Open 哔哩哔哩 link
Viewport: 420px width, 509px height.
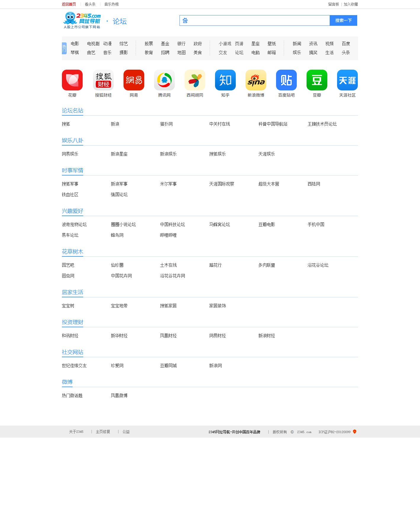tap(169, 235)
